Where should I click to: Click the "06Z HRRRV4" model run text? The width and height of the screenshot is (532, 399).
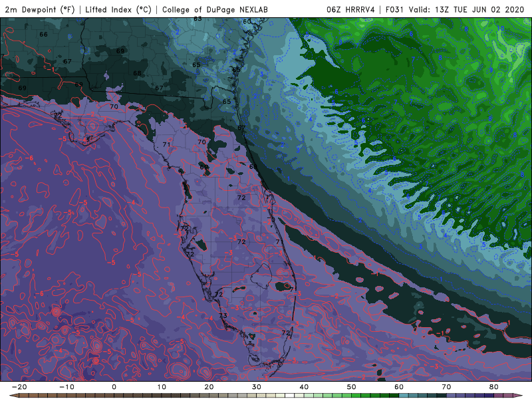350,9
